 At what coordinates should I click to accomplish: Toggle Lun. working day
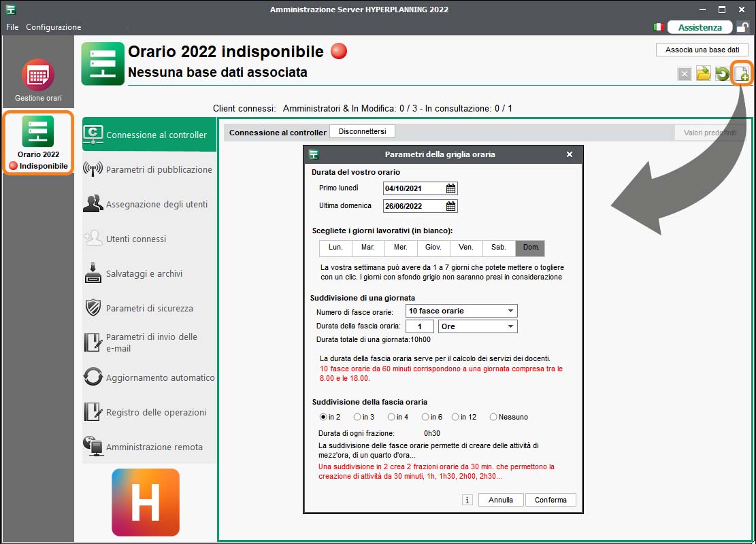tap(335, 248)
